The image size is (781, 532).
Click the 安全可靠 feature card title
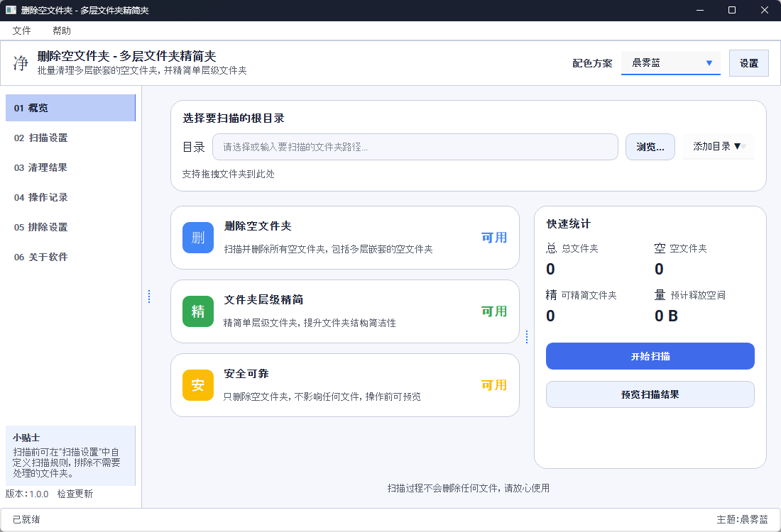point(246,374)
